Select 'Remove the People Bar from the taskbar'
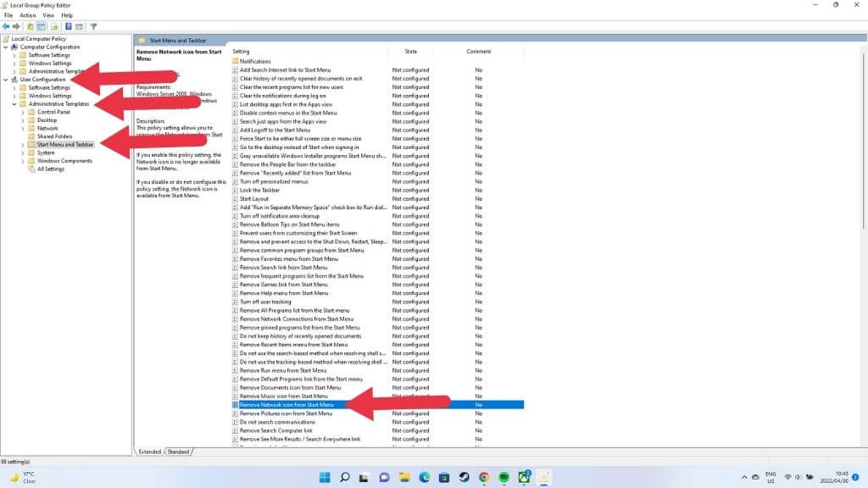This screenshot has width=868, height=488. (288, 164)
